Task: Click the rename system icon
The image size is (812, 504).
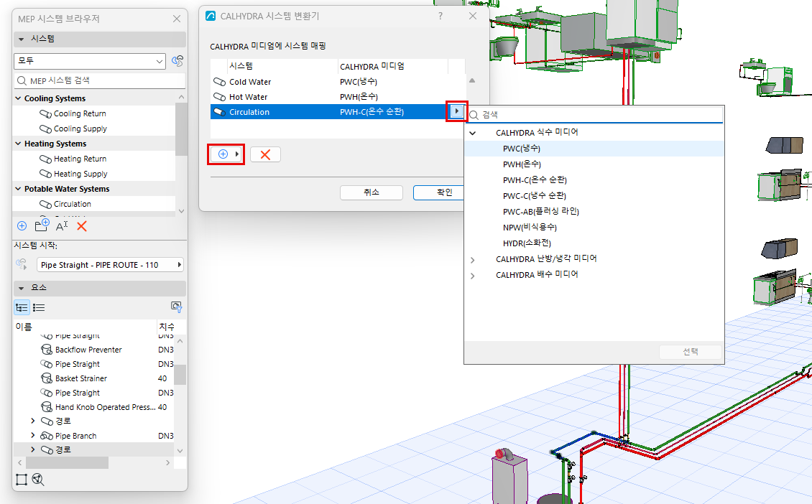Action: [x=62, y=226]
